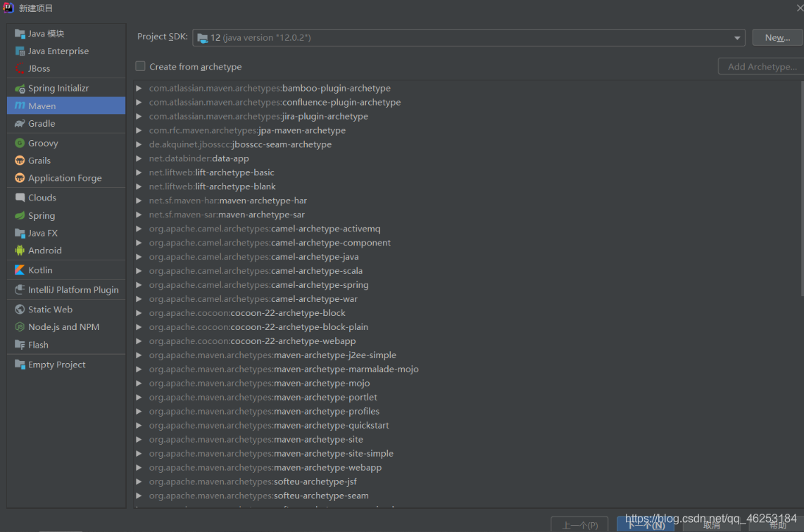Image resolution: width=804 pixels, height=532 pixels.
Task: Click the archetype list vertical scrollbar
Action: pos(802,188)
